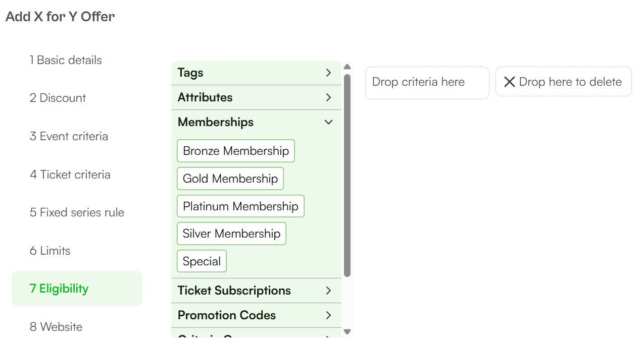Expand the Attributes section chevron
This screenshot has height=344, width=644.
point(328,97)
